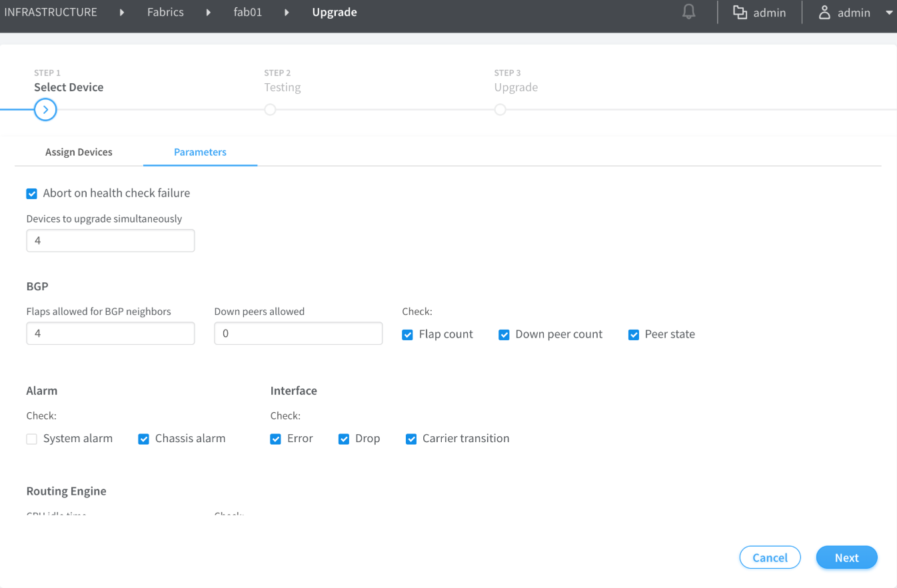
Task: Click the Step 2 Testing step marker
Action: pos(270,109)
